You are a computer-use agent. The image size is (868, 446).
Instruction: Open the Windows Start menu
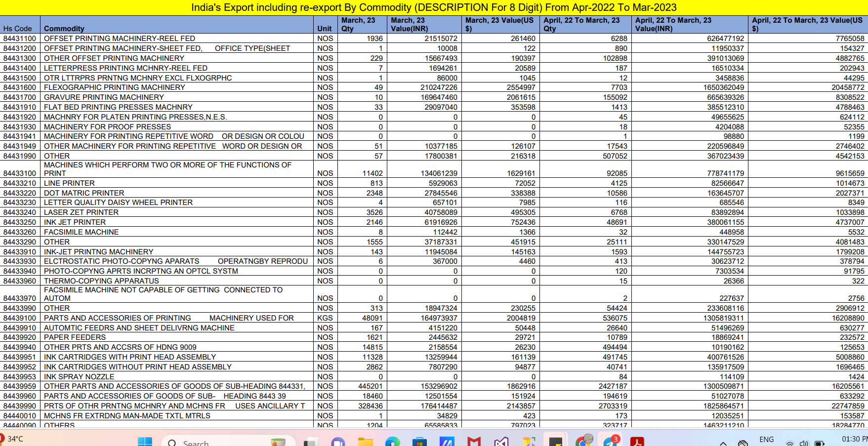(145, 442)
